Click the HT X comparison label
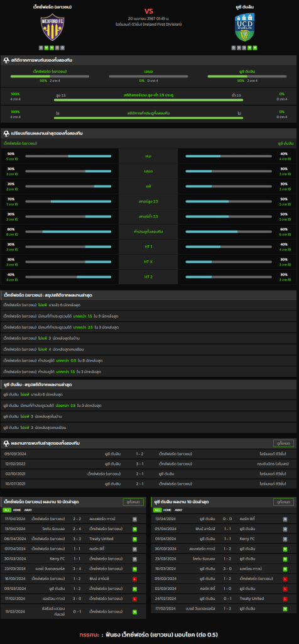 (x=148, y=262)
